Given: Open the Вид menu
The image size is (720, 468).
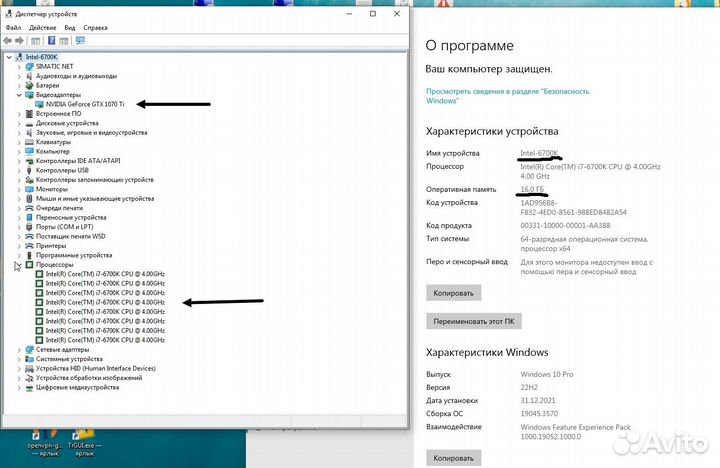Looking at the screenshot, I should [x=70, y=28].
